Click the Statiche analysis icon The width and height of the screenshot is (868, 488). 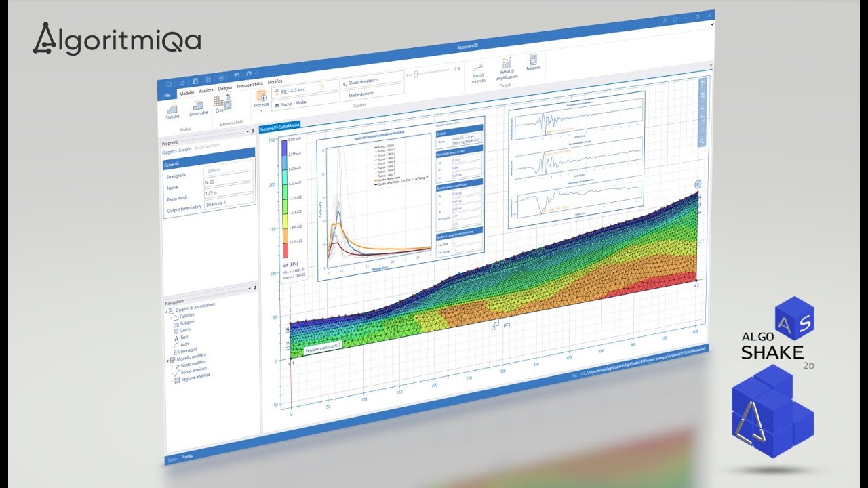[173, 108]
